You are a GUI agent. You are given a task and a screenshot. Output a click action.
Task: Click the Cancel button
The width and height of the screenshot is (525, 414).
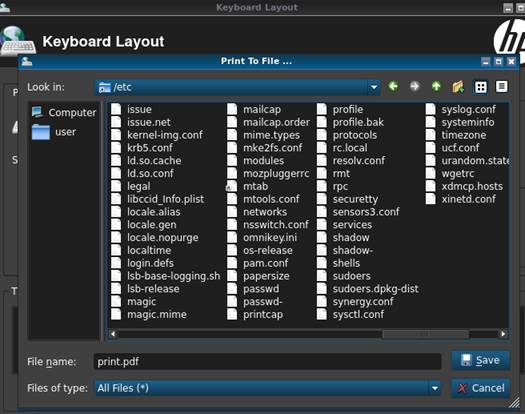481,388
